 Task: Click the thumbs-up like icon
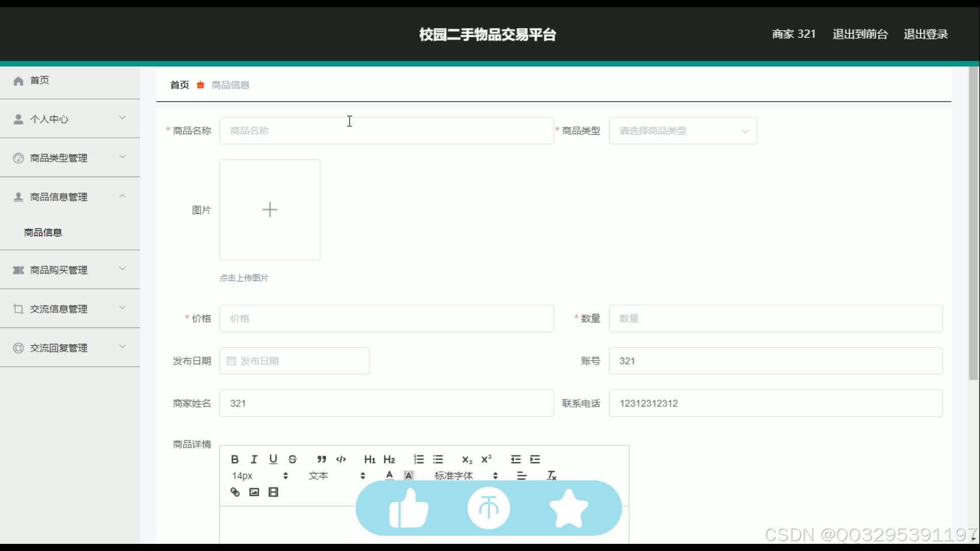[x=408, y=508]
